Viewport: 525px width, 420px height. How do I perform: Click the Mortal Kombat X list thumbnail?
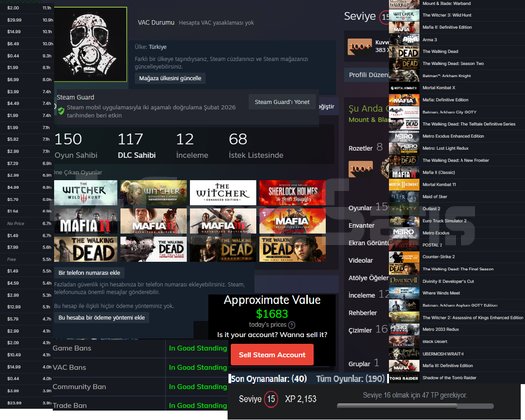pyautogui.click(x=404, y=88)
